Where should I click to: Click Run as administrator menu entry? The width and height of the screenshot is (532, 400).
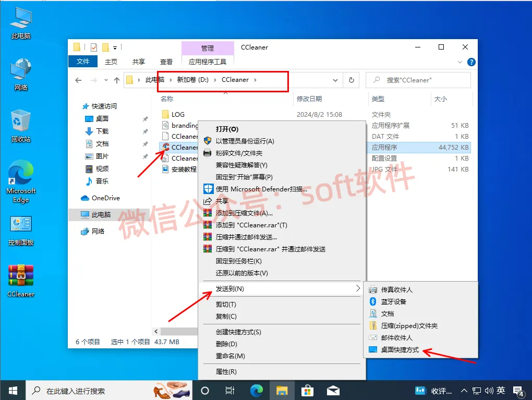pyautogui.click(x=282, y=141)
